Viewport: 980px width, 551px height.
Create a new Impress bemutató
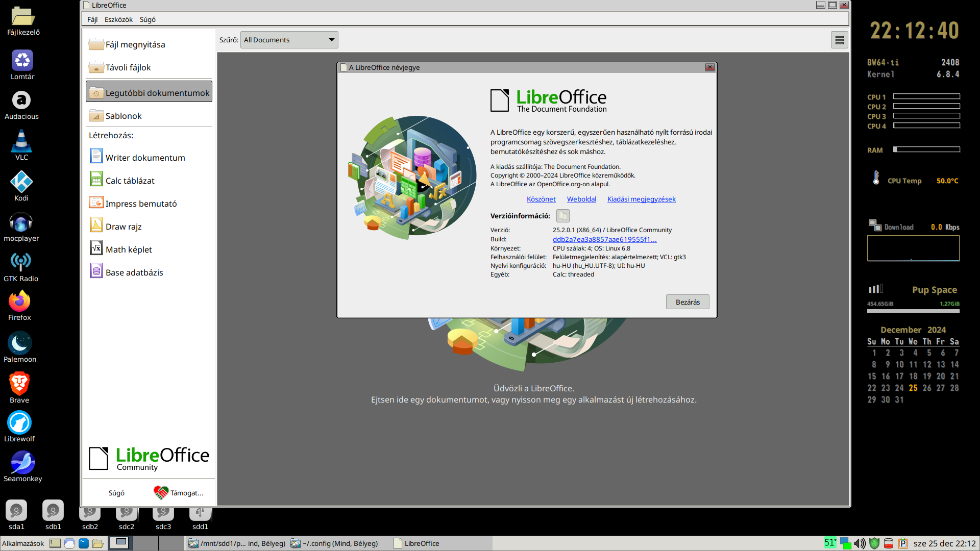[149, 204]
